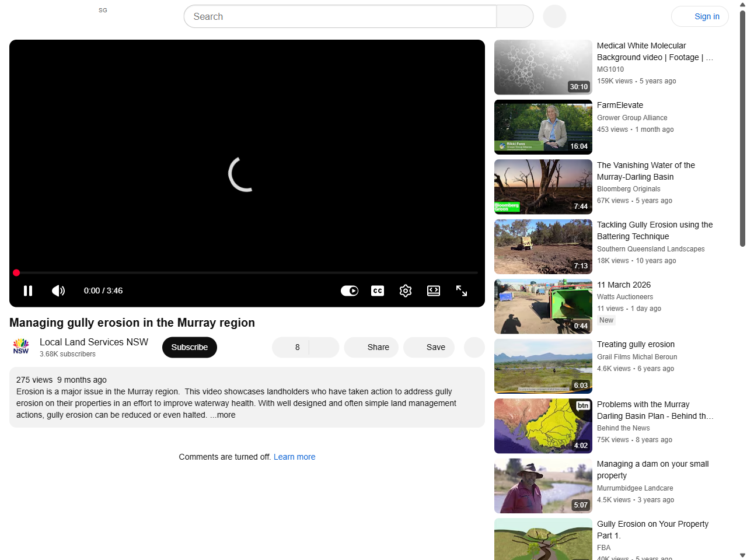Screen dimensions: 747x560
Task: Click inside the Search field
Action: pyautogui.click(x=338, y=16)
